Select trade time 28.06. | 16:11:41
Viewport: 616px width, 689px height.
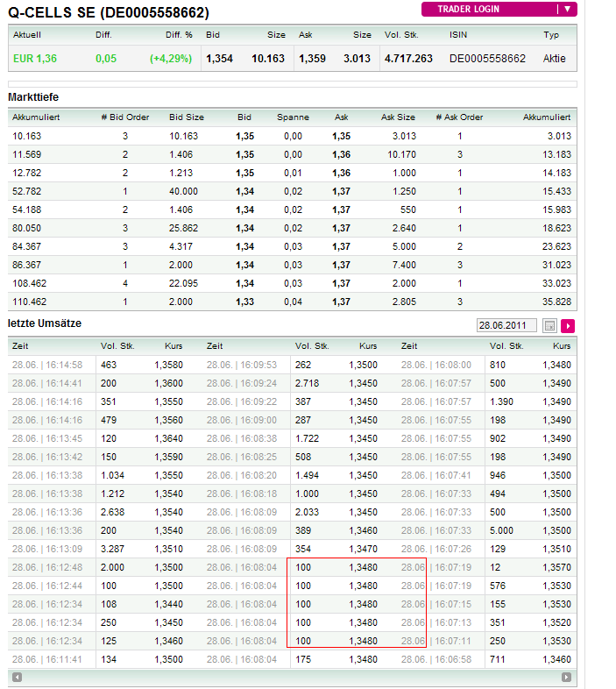(47, 659)
